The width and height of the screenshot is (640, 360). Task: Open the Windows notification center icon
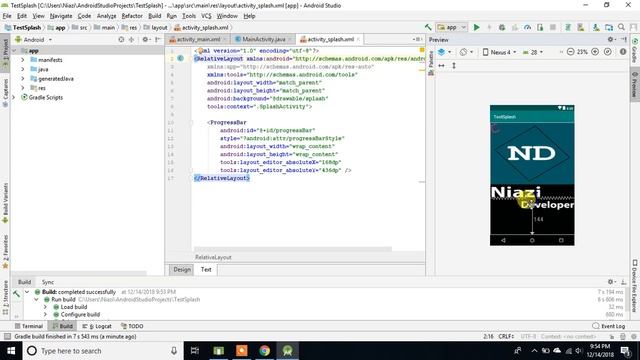point(625,351)
